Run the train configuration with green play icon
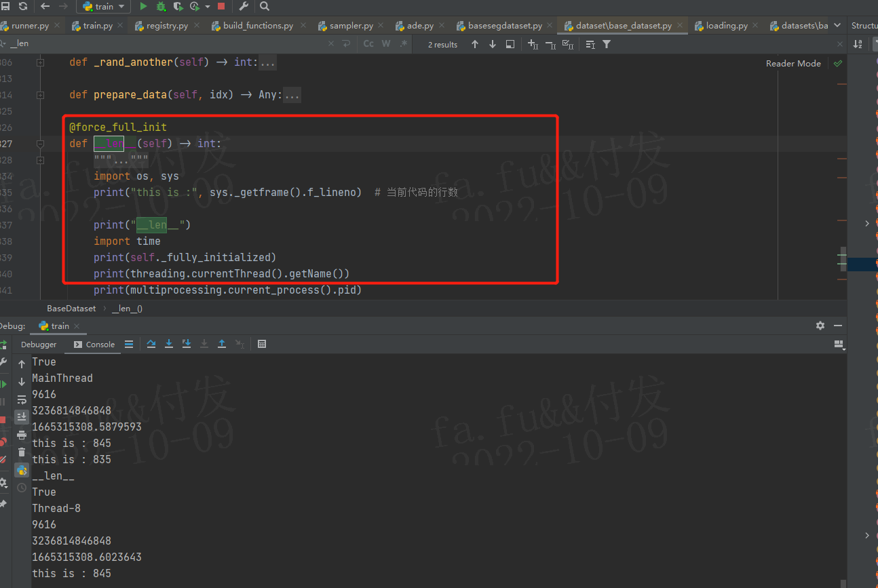Viewport: 878px width, 588px height. [x=144, y=6]
